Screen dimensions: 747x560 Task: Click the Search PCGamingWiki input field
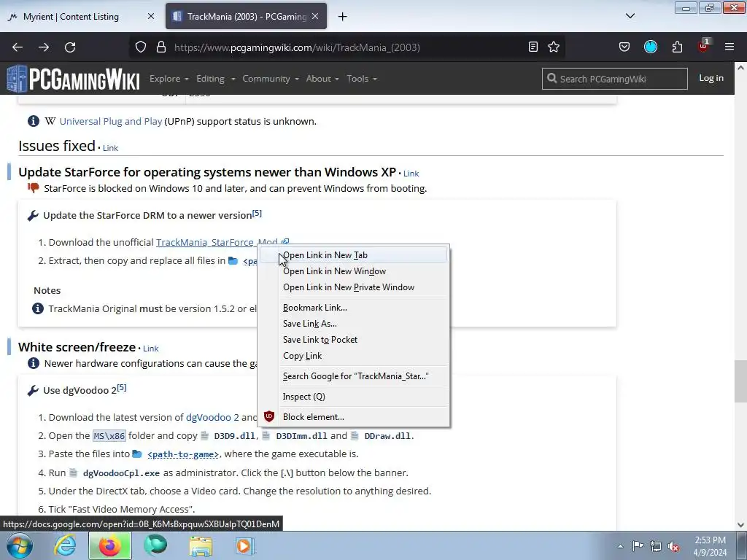pos(614,79)
